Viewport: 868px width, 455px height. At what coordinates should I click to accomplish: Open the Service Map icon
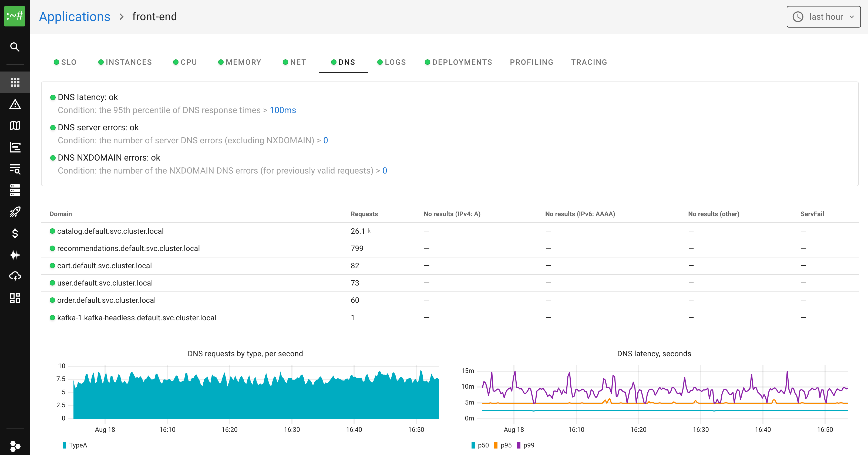click(x=15, y=125)
